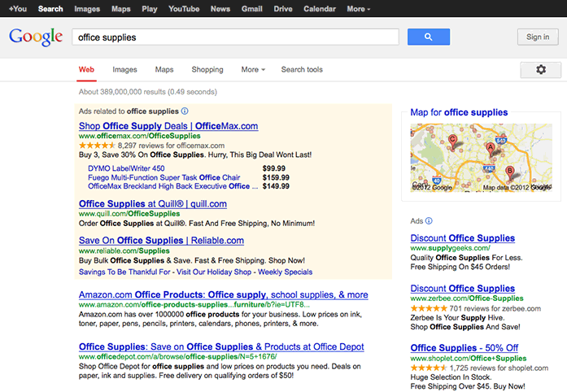
Task: Open supplygeeks 'Discount Office Supplies' ad
Action: pyautogui.click(x=463, y=238)
